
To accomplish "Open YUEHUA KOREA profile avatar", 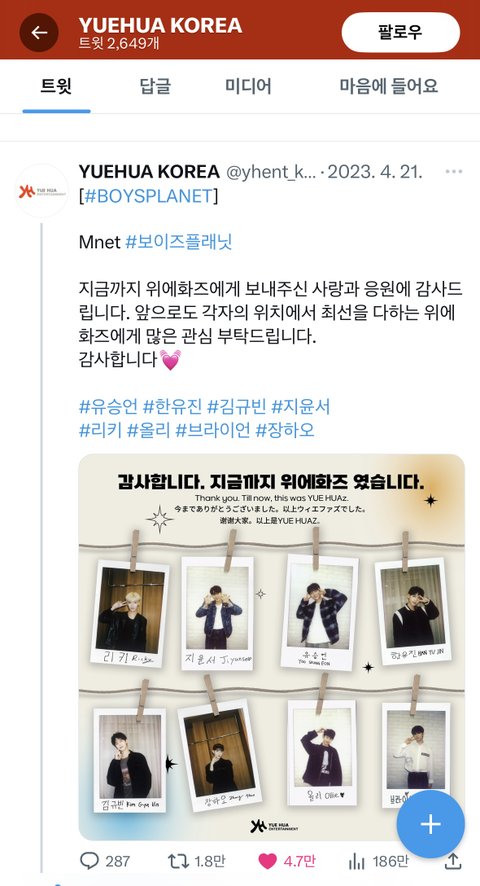I will (x=41, y=191).
